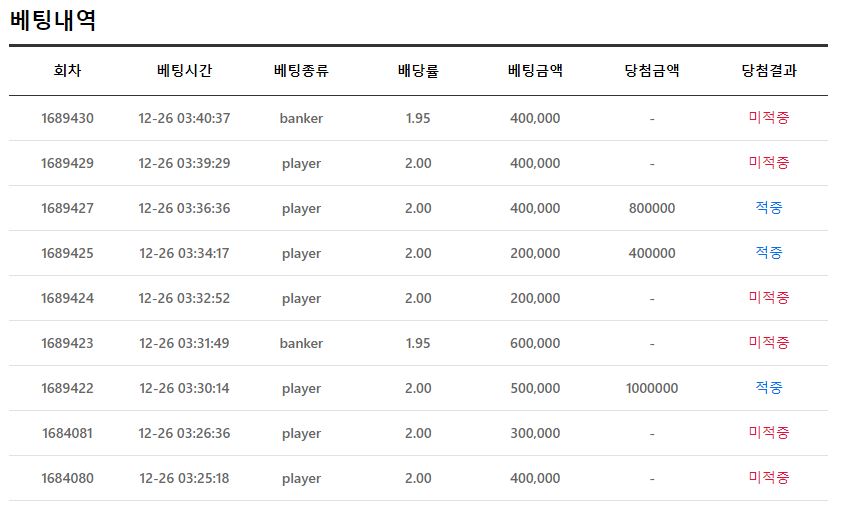Viewport: 844px width, 517px height.
Task: Click the 당첨금액 column header
Action: [x=652, y=71]
